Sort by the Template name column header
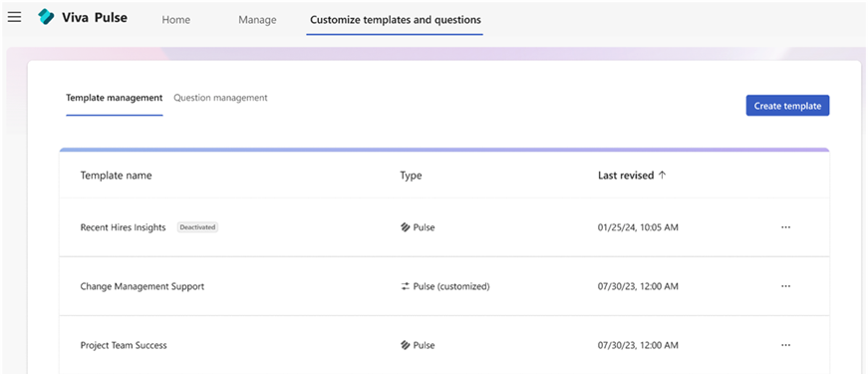 [116, 176]
